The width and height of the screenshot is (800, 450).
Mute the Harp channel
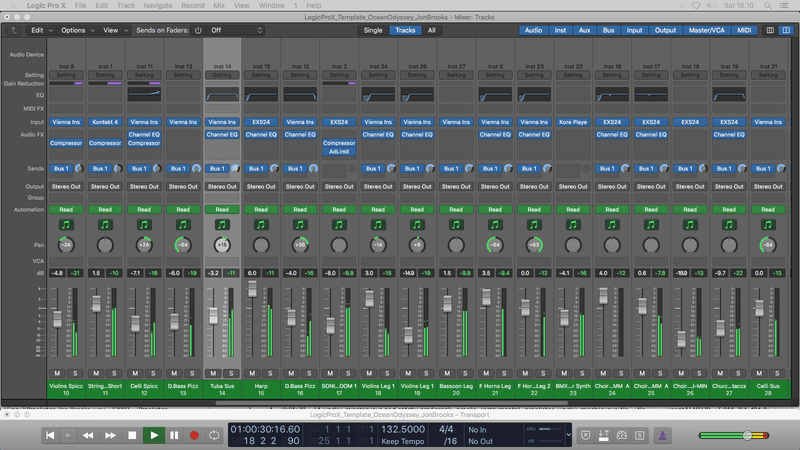[x=252, y=373]
